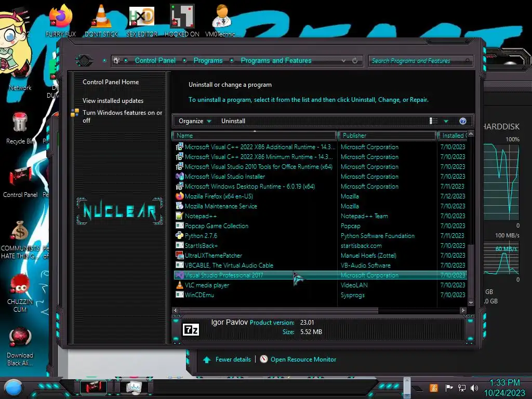Click the Control Panel taskbar button
Viewport: 532px width, 399px height.
point(94,387)
